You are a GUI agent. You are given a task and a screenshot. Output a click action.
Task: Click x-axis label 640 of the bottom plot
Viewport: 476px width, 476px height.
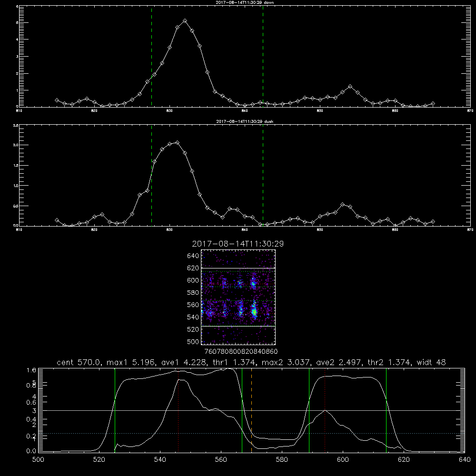coord(465,460)
